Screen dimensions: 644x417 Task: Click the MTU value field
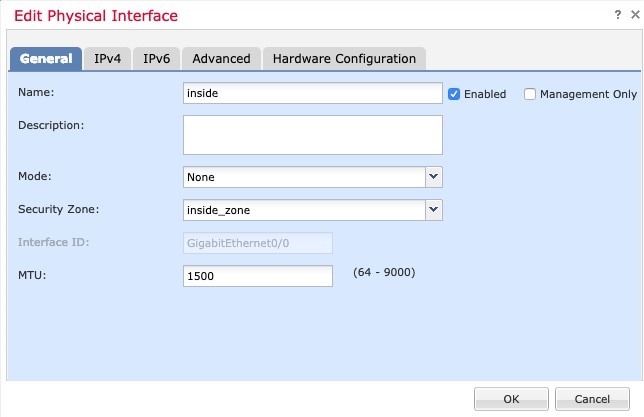[258, 275]
